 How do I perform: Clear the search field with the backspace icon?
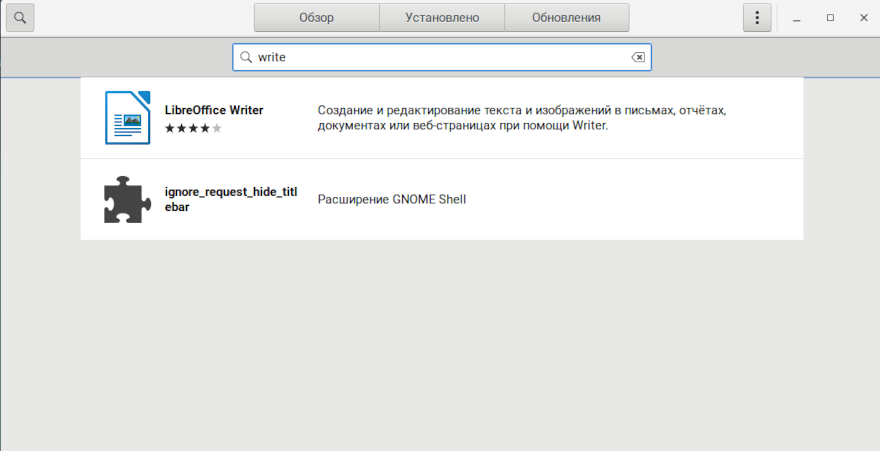(x=638, y=58)
